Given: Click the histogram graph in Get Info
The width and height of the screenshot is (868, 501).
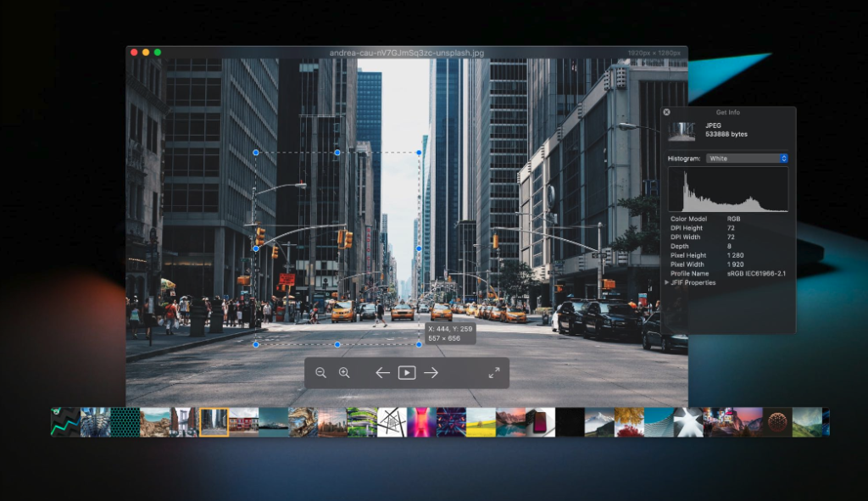Looking at the screenshot, I should click(x=727, y=188).
